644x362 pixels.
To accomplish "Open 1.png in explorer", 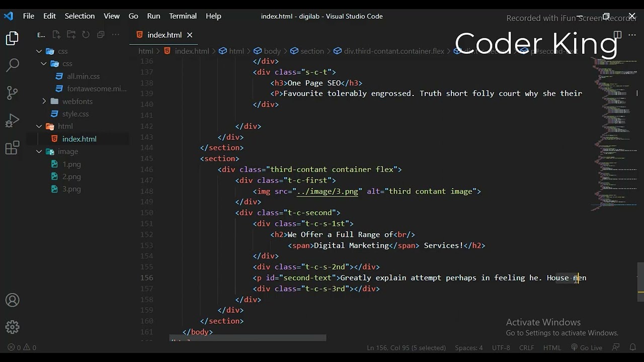I will pyautogui.click(x=71, y=164).
